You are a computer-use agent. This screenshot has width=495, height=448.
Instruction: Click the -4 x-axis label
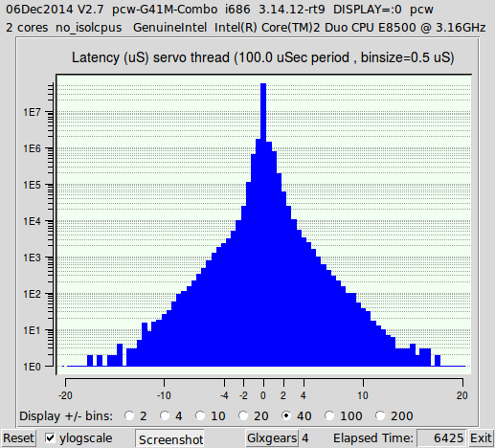click(224, 395)
